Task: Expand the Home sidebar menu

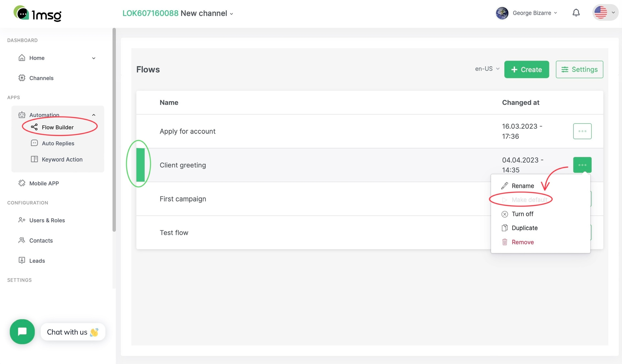Action: (x=93, y=58)
